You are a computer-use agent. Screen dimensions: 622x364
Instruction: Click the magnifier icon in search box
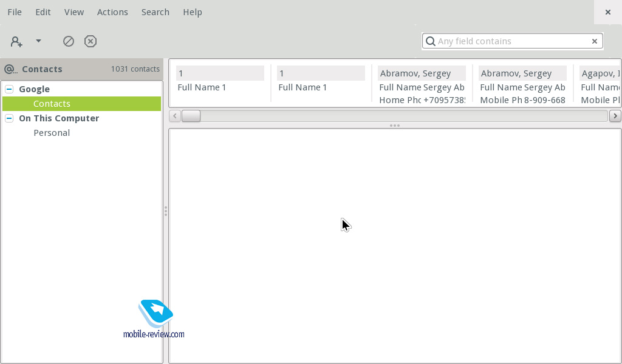coord(431,41)
